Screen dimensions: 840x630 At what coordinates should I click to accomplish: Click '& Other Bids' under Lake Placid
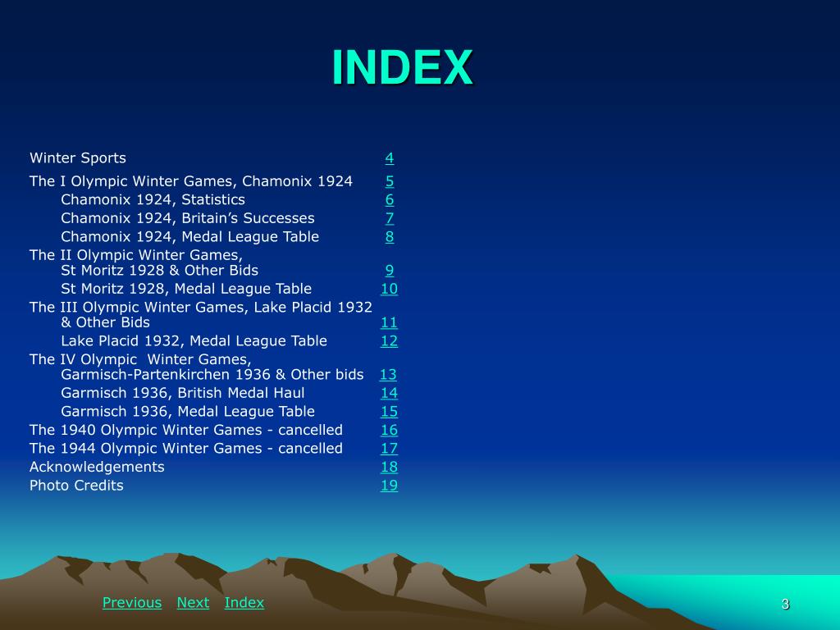(x=106, y=322)
